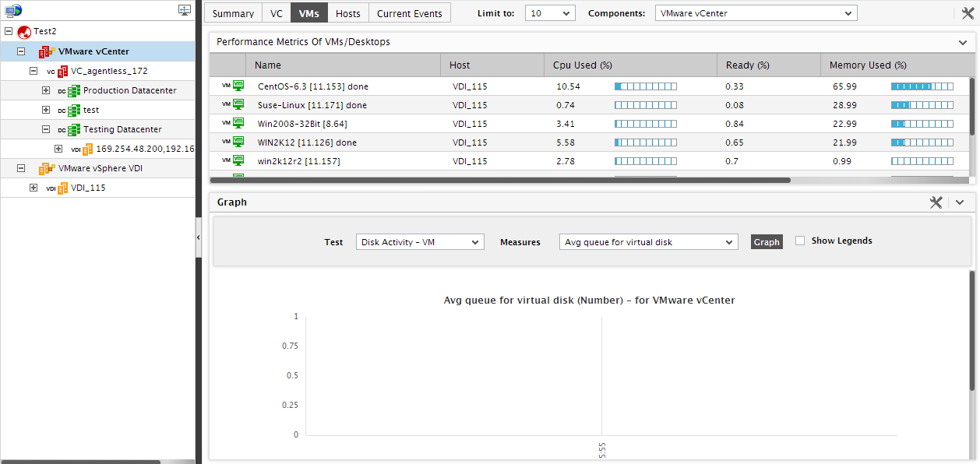The width and height of the screenshot is (980, 464).
Task: Open settings tools icon at top right
Action: 968,12
